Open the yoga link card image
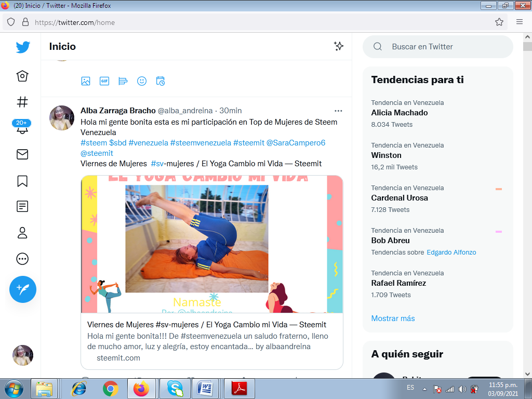The width and height of the screenshot is (532, 399). coord(212,244)
